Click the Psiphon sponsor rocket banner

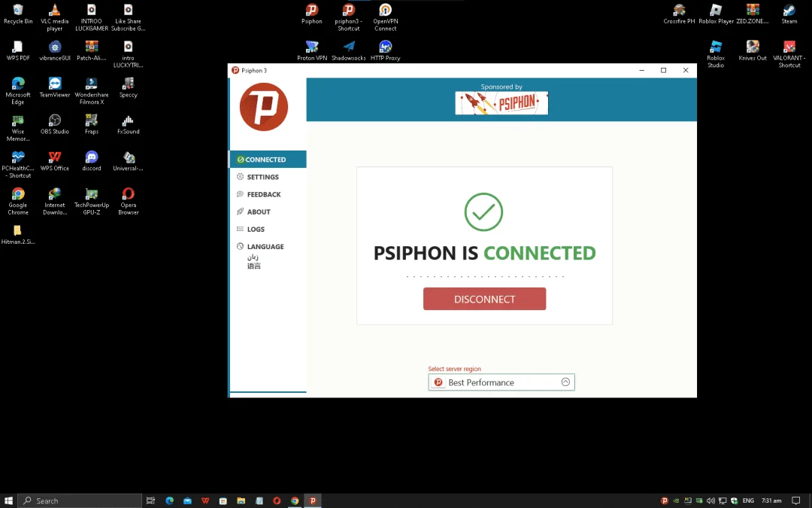click(x=501, y=102)
